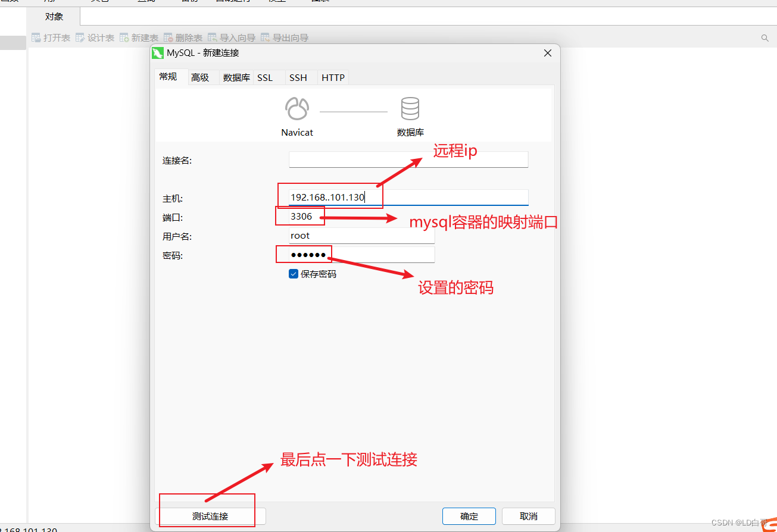The image size is (777, 532).
Task: Click the 密码: label
Action: pos(173,255)
